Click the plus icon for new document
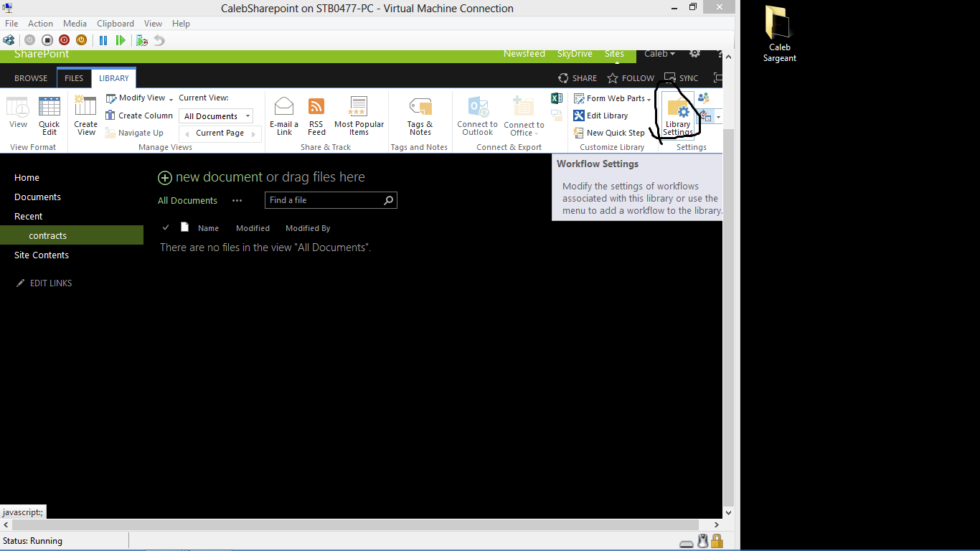 tap(165, 178)
